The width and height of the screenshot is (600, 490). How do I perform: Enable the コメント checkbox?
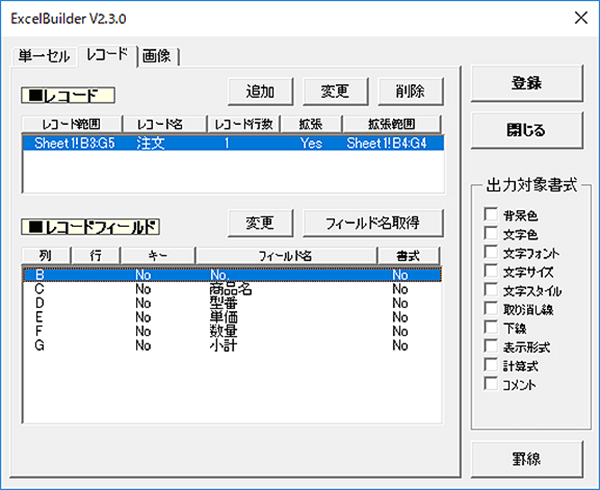tap(491, 384)
